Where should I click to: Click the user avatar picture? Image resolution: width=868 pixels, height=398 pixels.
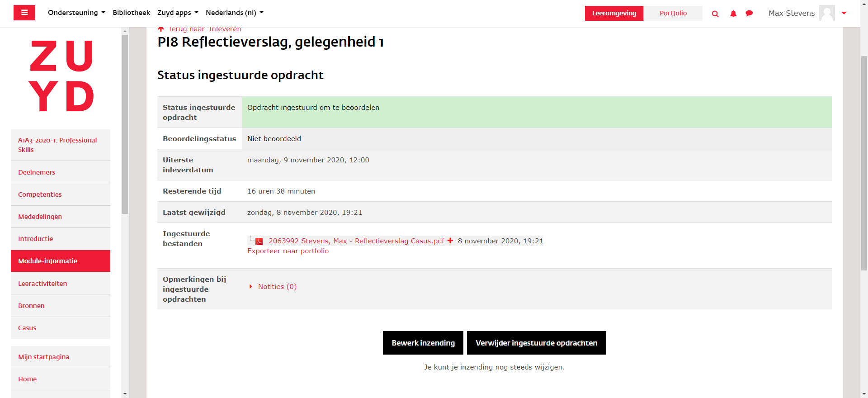pyautogui.click(x=827, y=13)
